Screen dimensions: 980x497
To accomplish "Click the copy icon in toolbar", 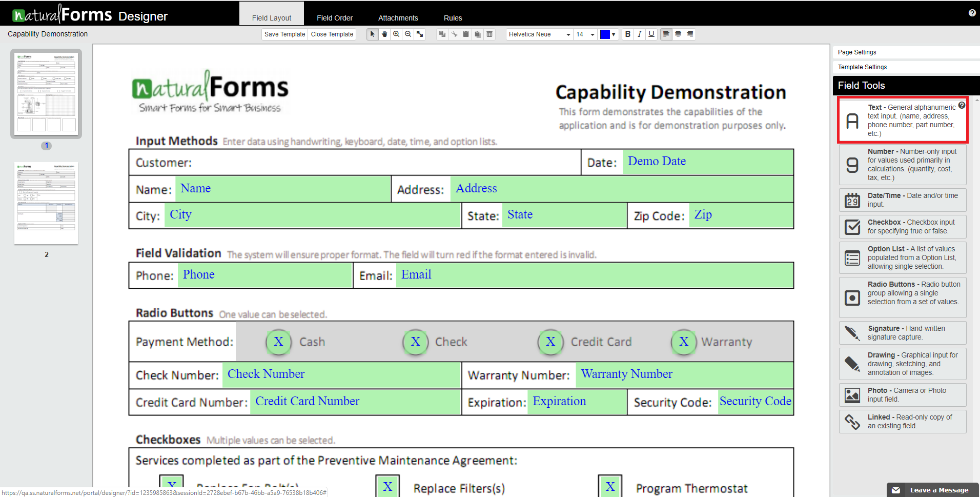I will click(x=442, y=34).
